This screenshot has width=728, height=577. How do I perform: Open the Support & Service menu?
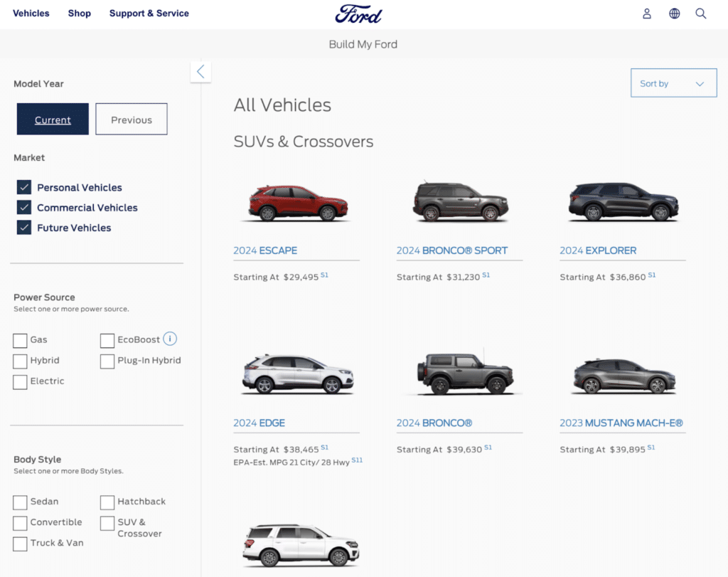149,13
